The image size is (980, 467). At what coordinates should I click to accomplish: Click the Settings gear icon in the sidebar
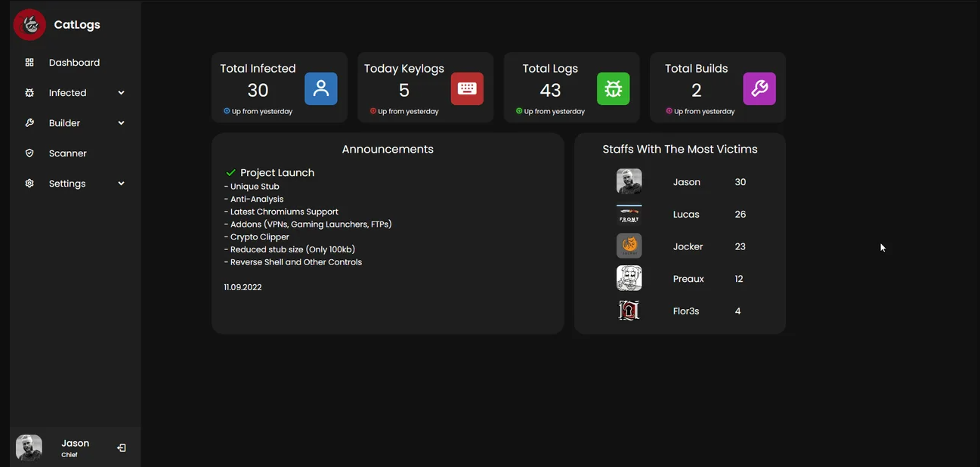[x=29, y=184]
